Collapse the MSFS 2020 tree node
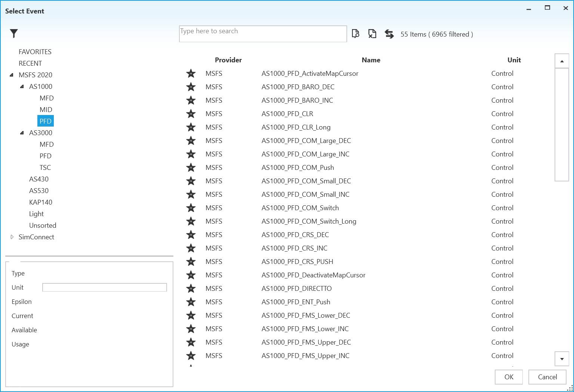The height and width of the screenshot is (392, 574). [x=12, y=75]
